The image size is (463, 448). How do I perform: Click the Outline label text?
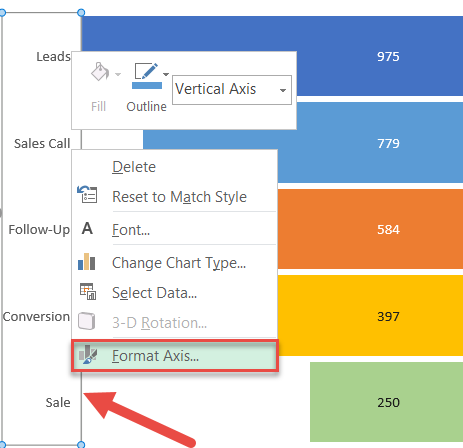[146, 107]
